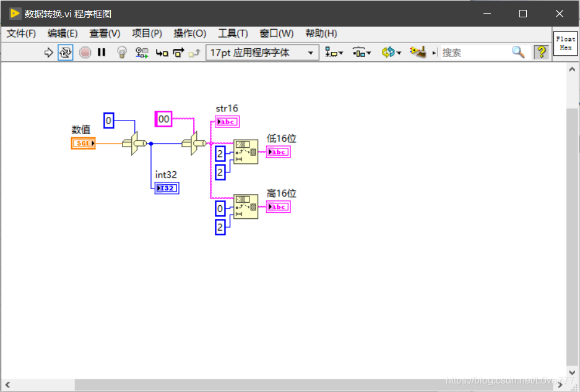Open the 窗口(W) menu
This screenshot has height=392, width=580.
[276, 33]
